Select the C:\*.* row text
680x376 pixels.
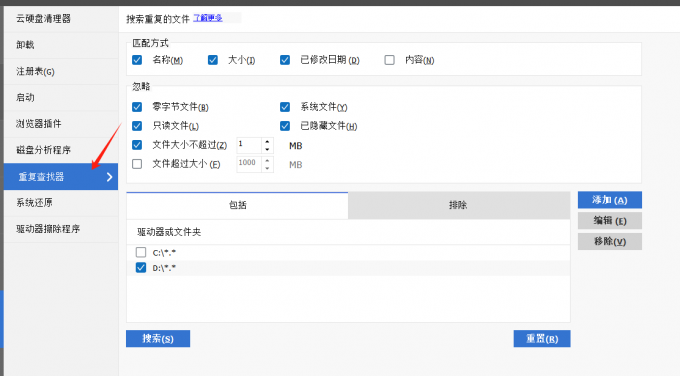pyautogui.click(x=164, y=252)
